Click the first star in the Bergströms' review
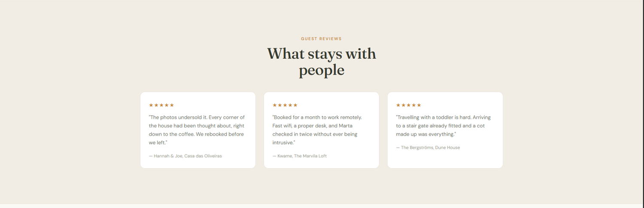644x208 pixels. pyautogui.click(x=398, y=105)
